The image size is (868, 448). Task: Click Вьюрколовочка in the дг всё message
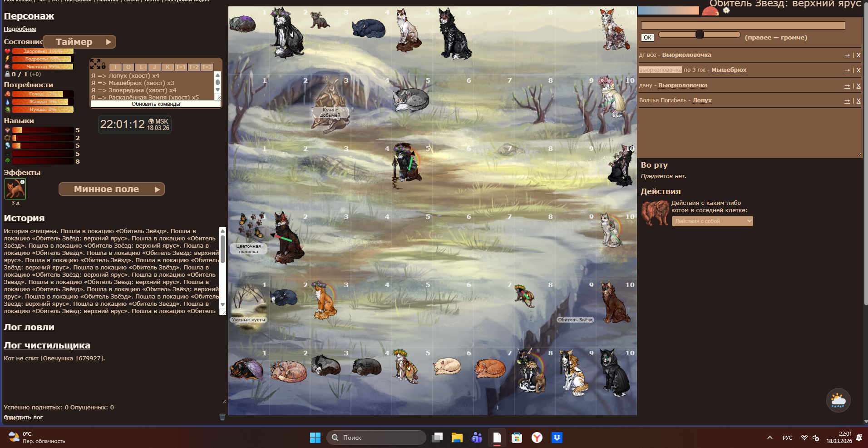tap(686, 55)
